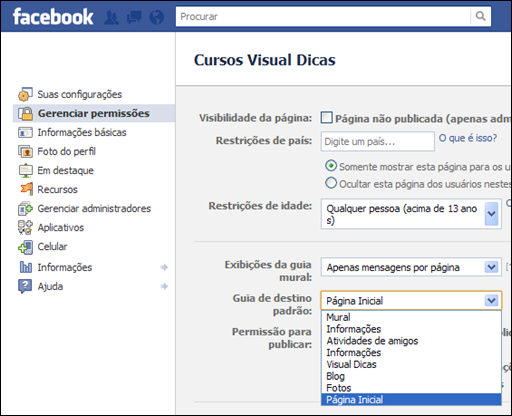Choose Atividades de amigos option

point(411,341)
